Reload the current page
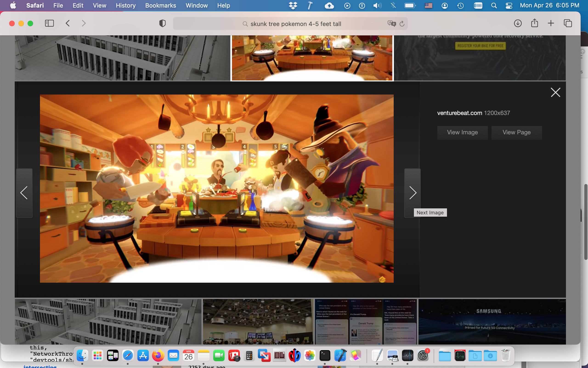The width and height of the screenshot is (588, 368). point(402,24)
